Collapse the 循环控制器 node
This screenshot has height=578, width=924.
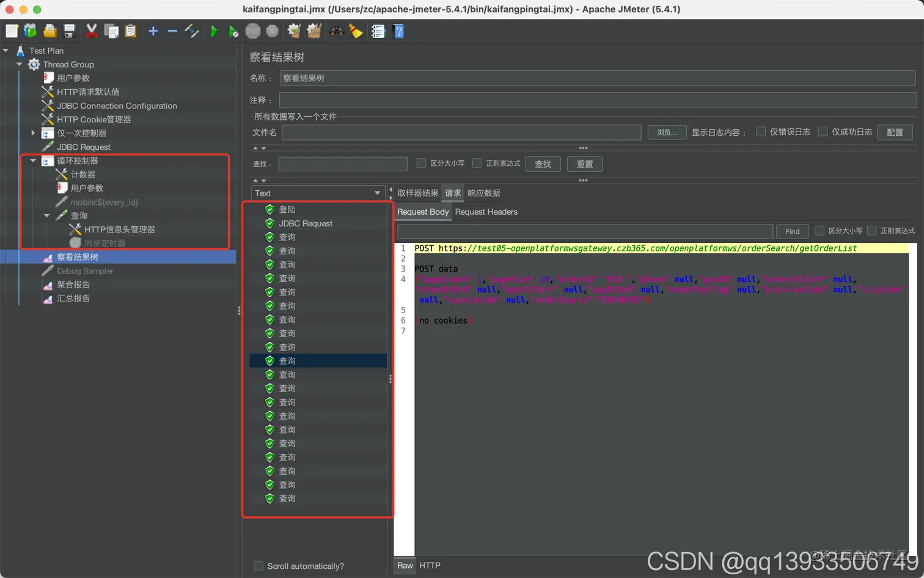33,161
